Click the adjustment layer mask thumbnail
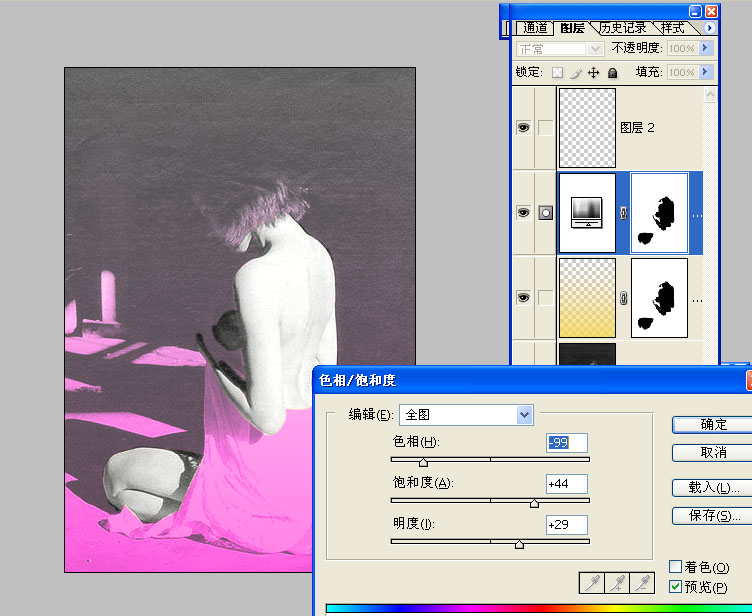The height and width of the screenshot is (616, 752). [x=659, y=213]
